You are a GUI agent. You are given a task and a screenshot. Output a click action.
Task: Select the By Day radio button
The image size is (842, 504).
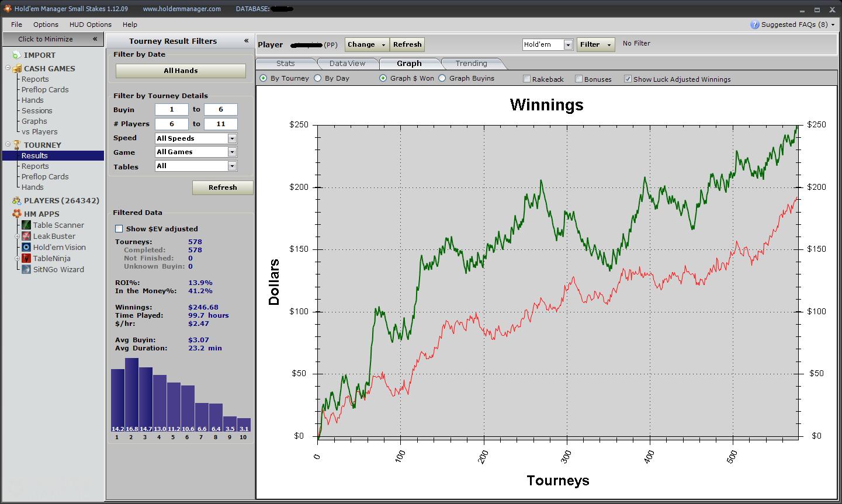tap(317, 78)
